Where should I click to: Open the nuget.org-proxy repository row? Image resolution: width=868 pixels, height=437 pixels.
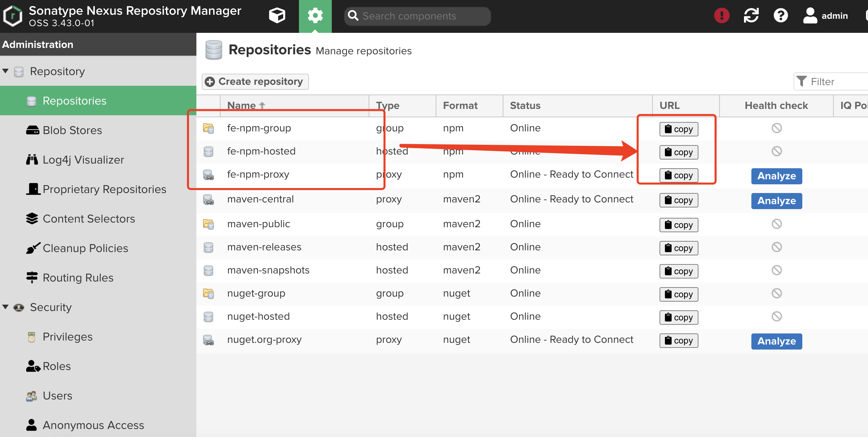(x=532, y=340)
